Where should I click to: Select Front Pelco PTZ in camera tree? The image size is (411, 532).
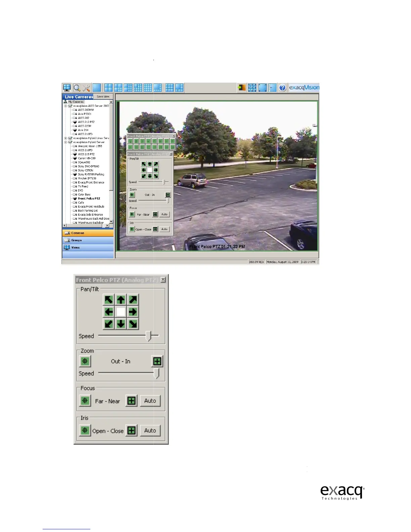coord(89,198)
